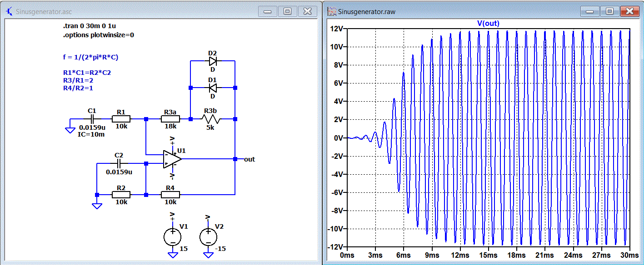The width and height of the screenshot is (644, 265).
Task: Click the 12V label on vertical axis
Action: (336, 29)
